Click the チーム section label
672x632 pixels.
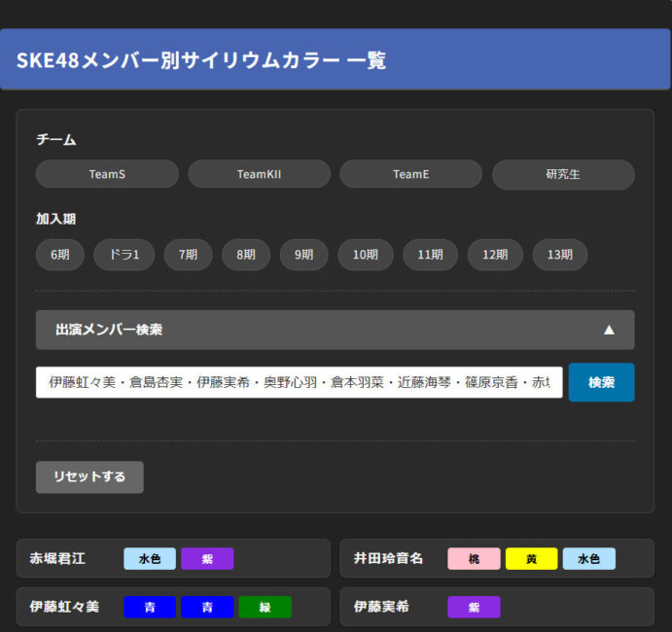[56, 139]
